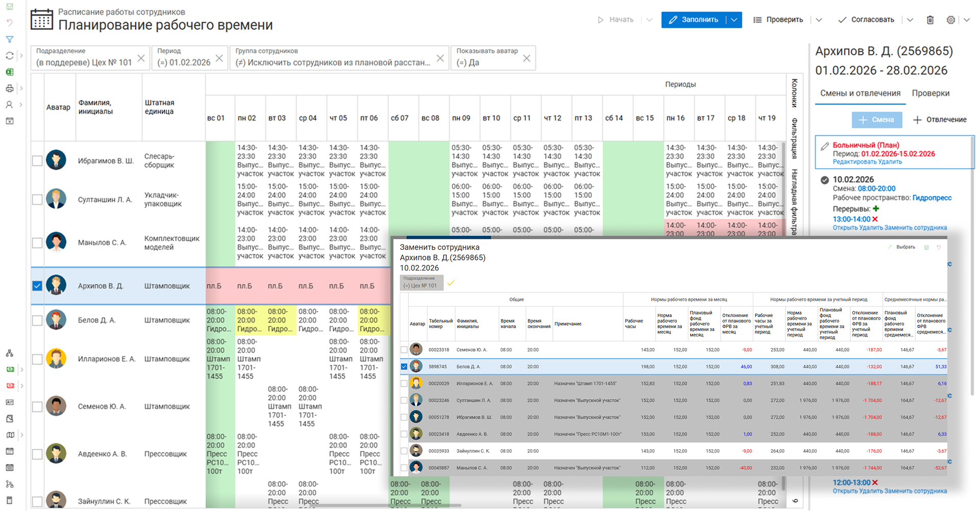Screen dimensions: 980x511
Task: Check Семенов Ю. А. in replace dialog
Action: [x=404, y=350]
